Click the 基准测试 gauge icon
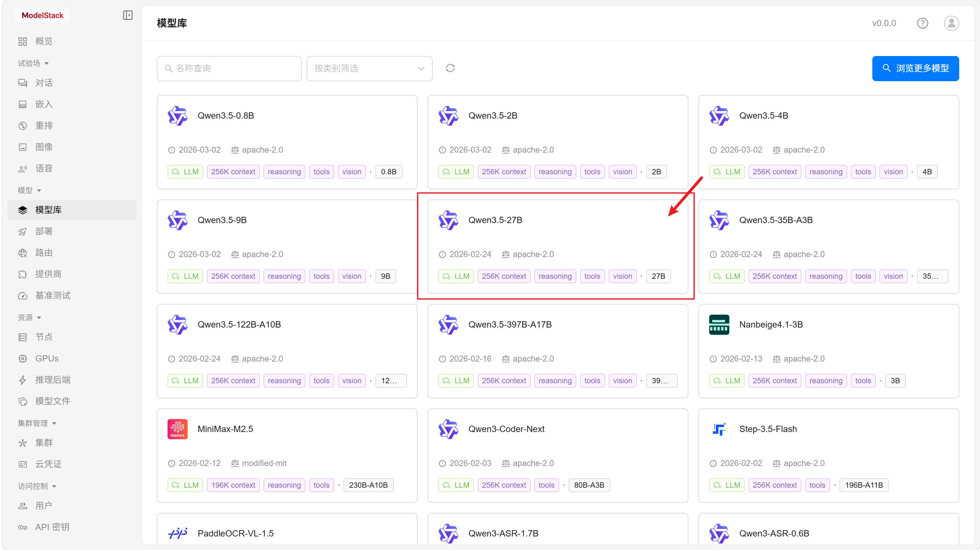The width and height of the screenshot is (980, 550). (x=23, y=296)
